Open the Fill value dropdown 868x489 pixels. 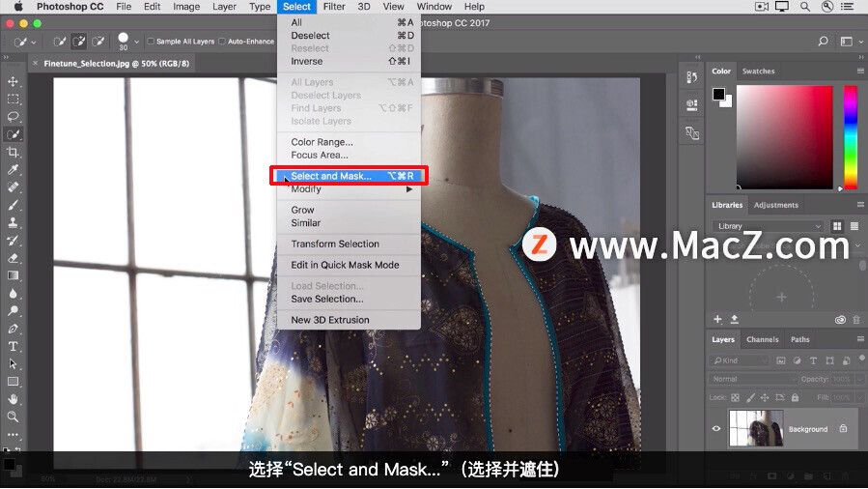click(x=859, y=397)
